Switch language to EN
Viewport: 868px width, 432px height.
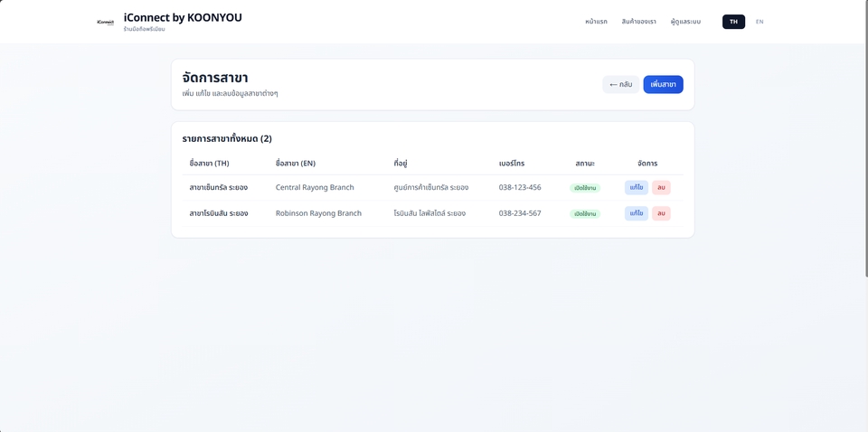(759, 22)
